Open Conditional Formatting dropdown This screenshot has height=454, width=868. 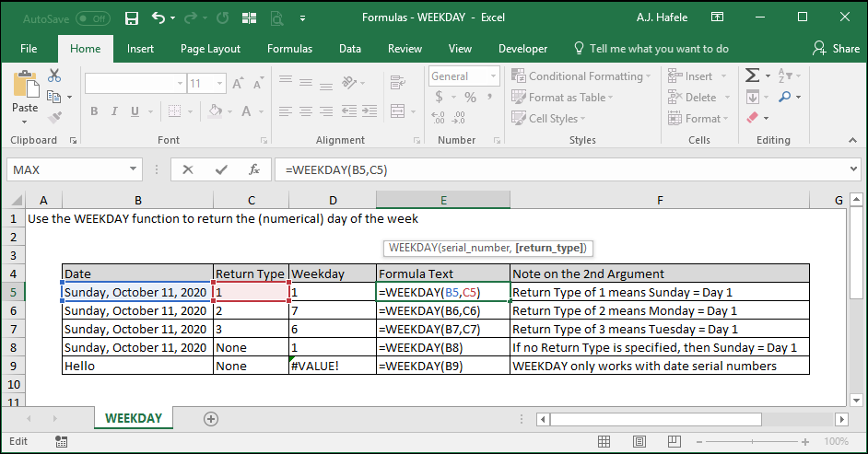(x=581, y=76)
